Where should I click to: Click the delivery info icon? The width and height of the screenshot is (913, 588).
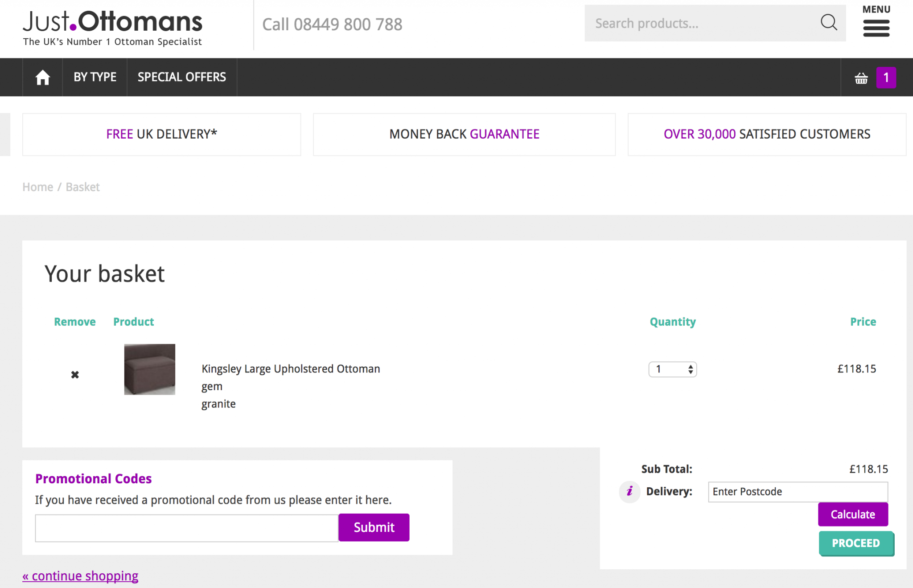[629, 491]
